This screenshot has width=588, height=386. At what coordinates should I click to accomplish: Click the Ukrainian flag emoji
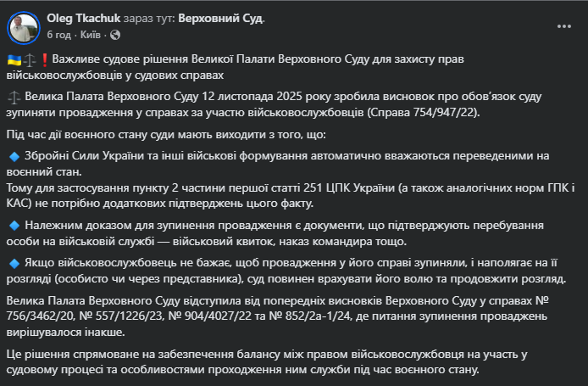14,60
